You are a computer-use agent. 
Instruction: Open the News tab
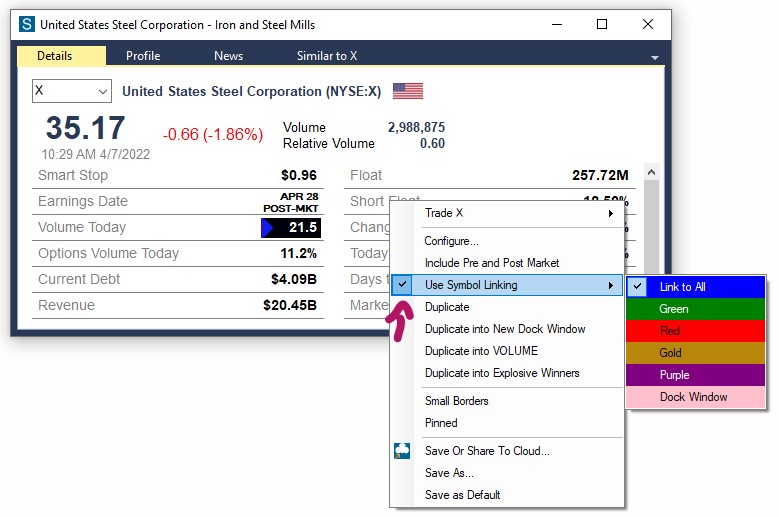[x=228, y=56]
